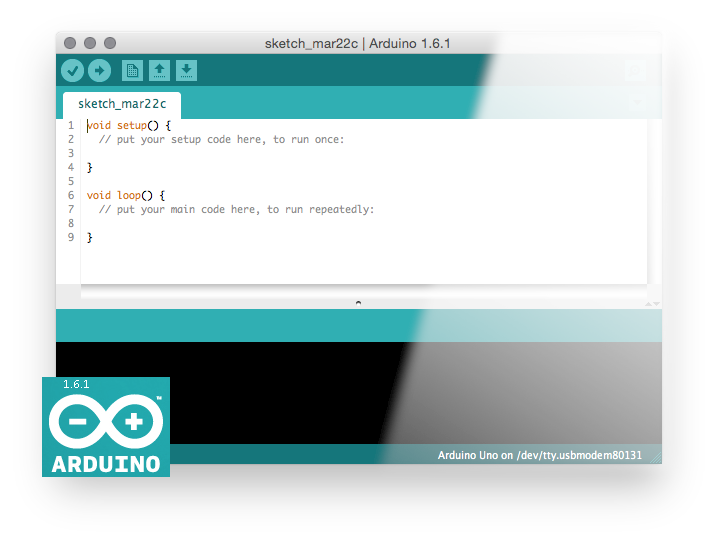Click the window resize grip corner

656,457
